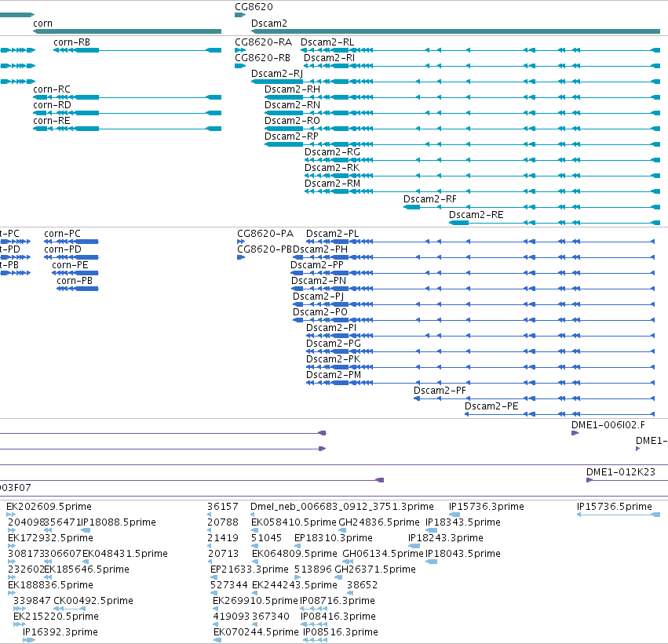Screen dimensions: 668x644
Task: Open the Dscam2-PG protein entry
Action: pyautogui.click(x=333, y=344)
